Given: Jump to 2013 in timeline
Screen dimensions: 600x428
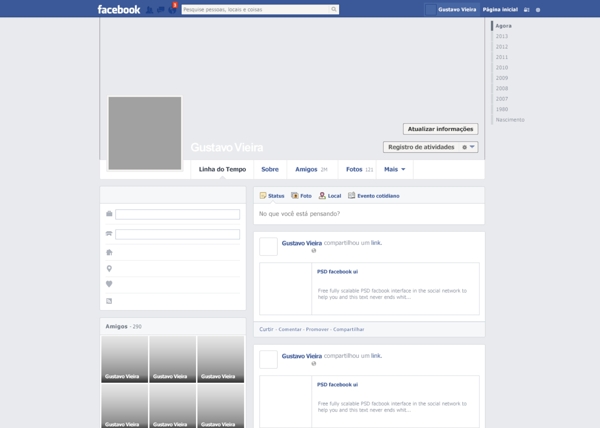Looking at the screenshot, I should (502, 36).
